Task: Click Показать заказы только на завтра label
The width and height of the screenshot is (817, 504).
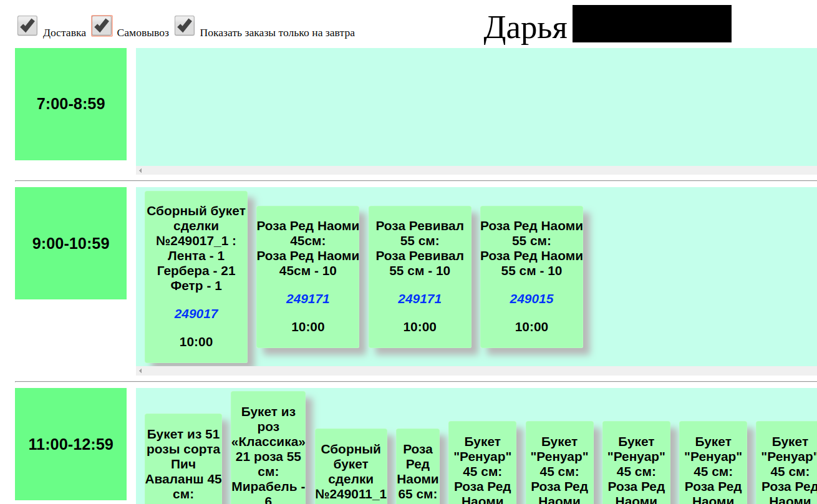Action: 277,33
